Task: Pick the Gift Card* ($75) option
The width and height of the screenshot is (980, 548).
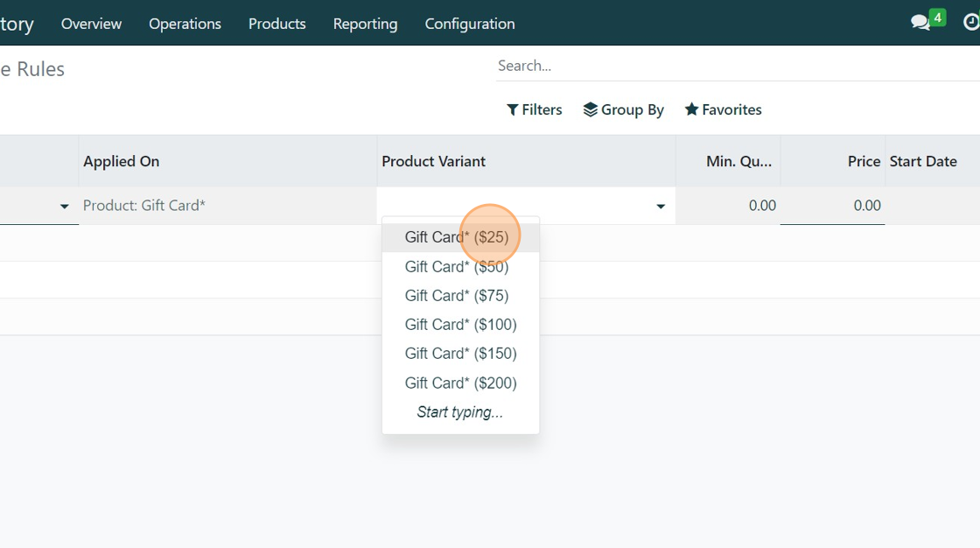Action: [457, 296]
